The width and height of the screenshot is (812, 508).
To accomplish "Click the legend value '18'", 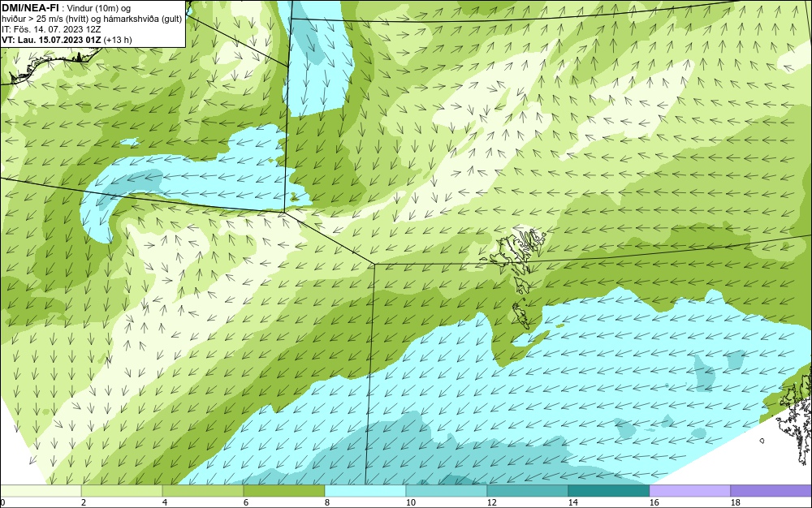I will tap(736, 502).
